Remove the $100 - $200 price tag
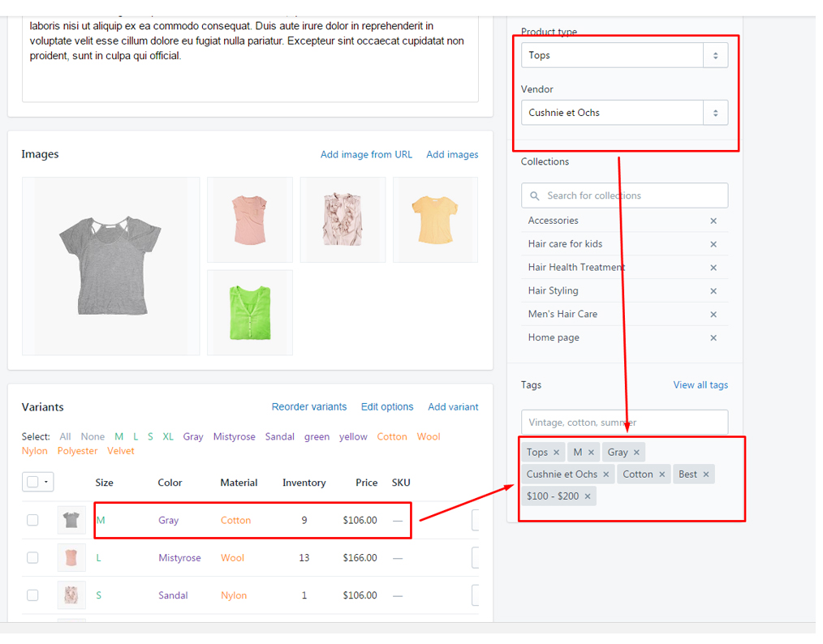Viewport: 823px width, 644px height. pyautogui.click(x=588, y=496)
